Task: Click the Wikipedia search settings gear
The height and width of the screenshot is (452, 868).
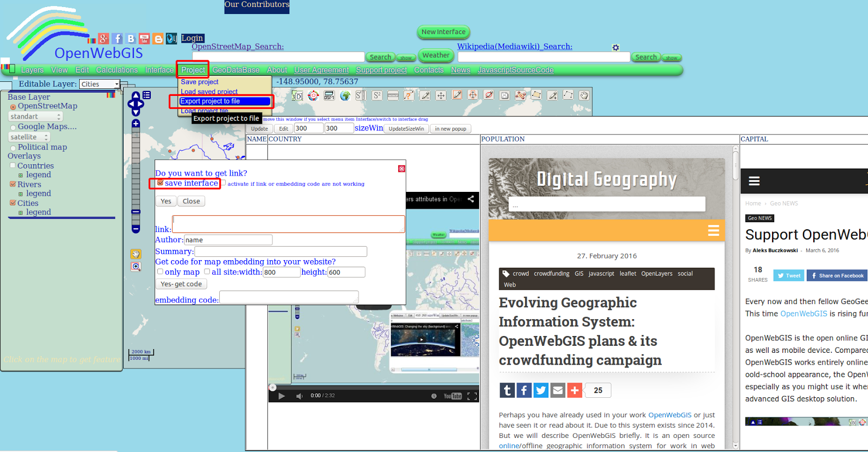Action: [x=616, y=48]
